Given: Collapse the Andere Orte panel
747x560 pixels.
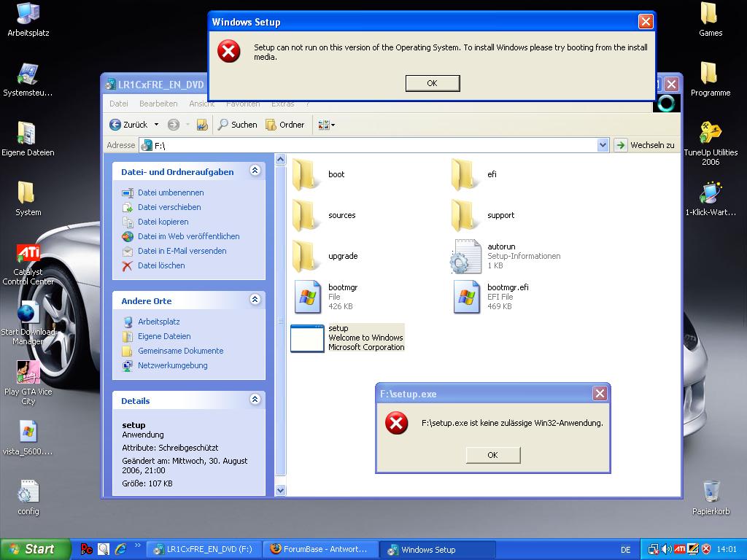Looking at the screenshot, I should [255, 300].
